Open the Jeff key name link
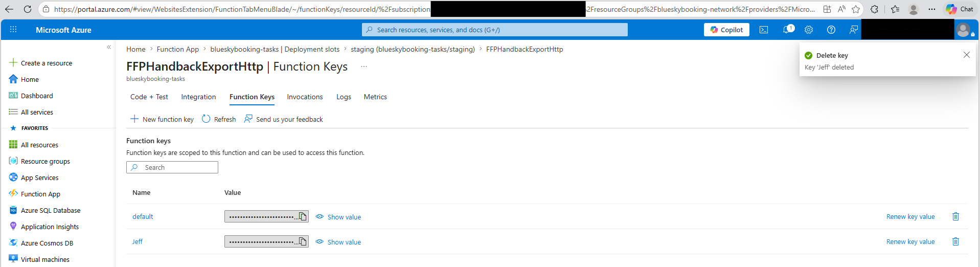The image size is (980, 267). click(x=138, y=241)
